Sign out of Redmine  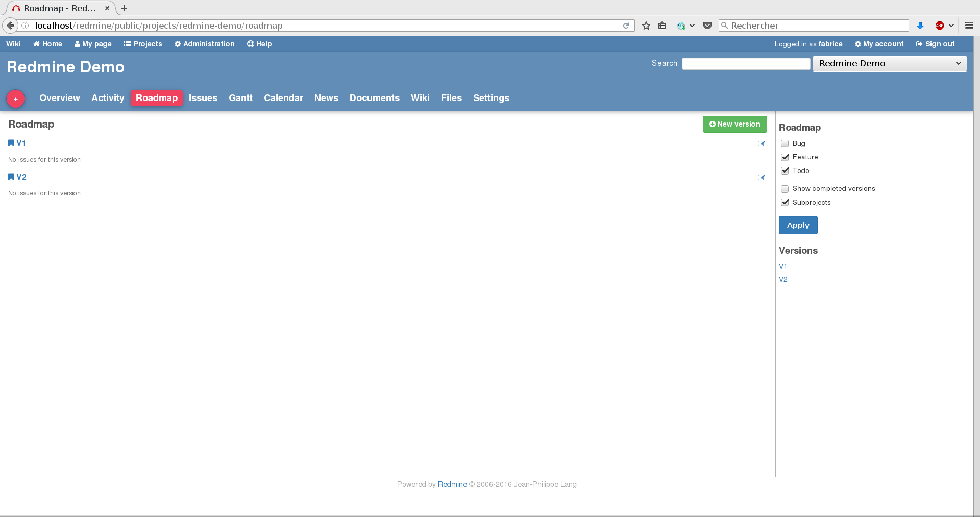click(x=935, y=44)
